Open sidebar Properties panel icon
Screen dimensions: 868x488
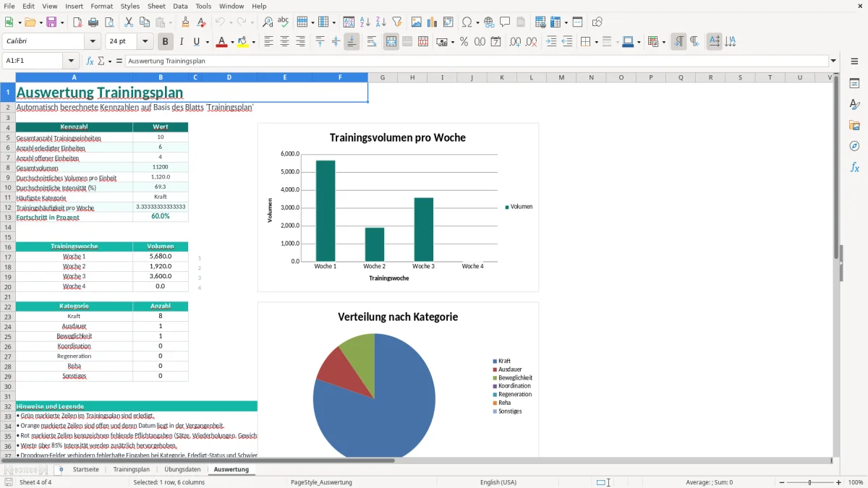[854, 84]
